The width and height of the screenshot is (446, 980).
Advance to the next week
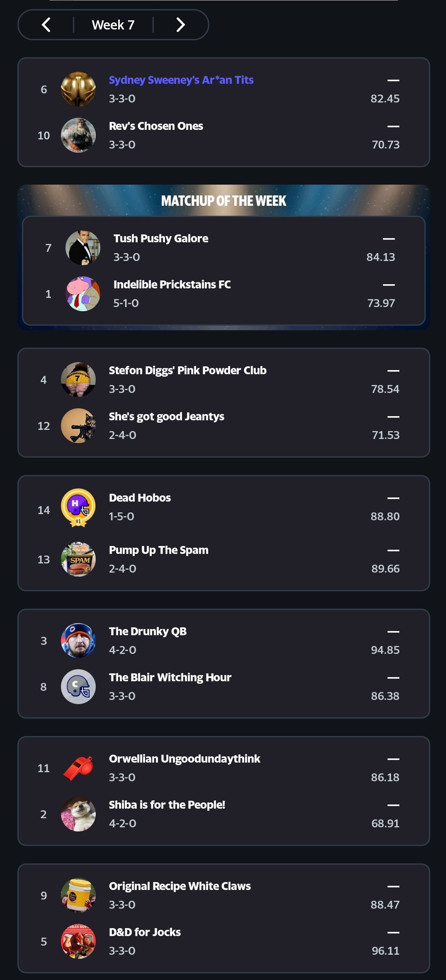pyautogui.click(x=180, y=25)
